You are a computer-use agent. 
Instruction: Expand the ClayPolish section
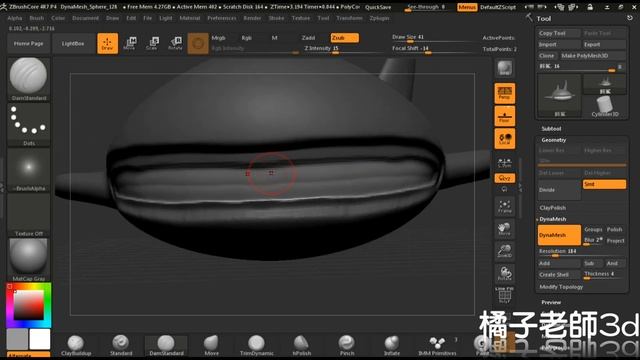tap(552, 208)
